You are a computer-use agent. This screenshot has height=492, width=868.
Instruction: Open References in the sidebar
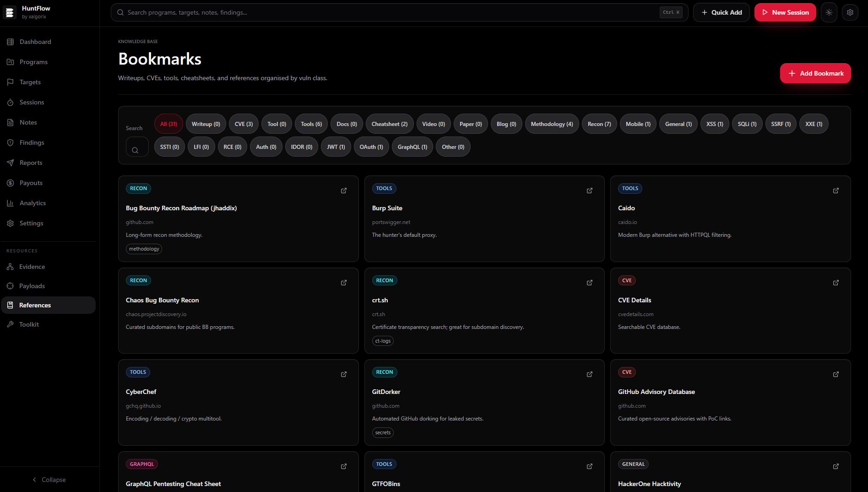tap(49, 305)
